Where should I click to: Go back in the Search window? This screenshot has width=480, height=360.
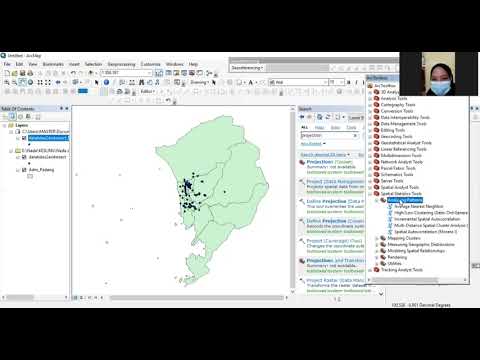pos(302,117)
